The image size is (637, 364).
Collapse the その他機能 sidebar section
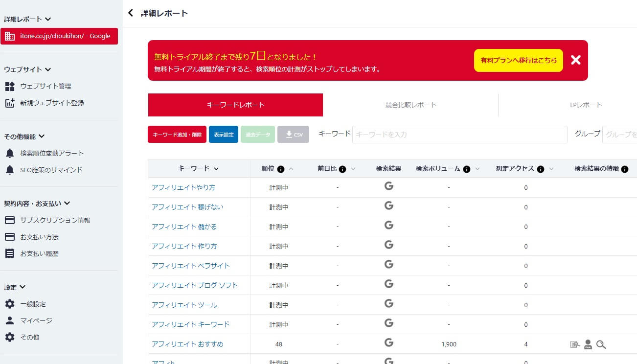click(42, 136)
